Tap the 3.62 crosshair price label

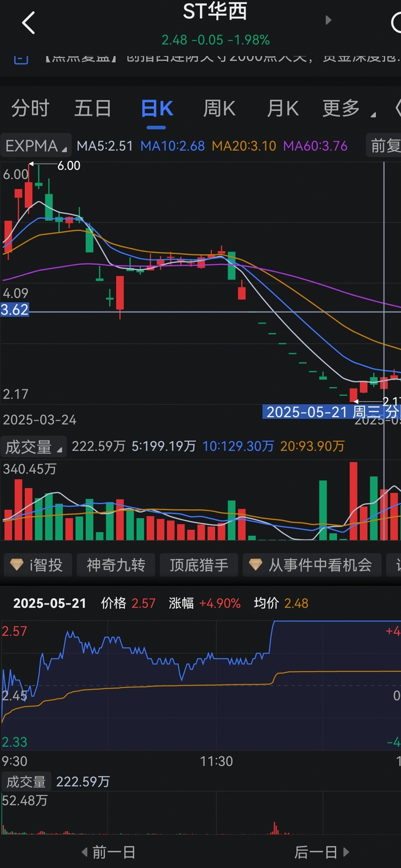[14, 310]
